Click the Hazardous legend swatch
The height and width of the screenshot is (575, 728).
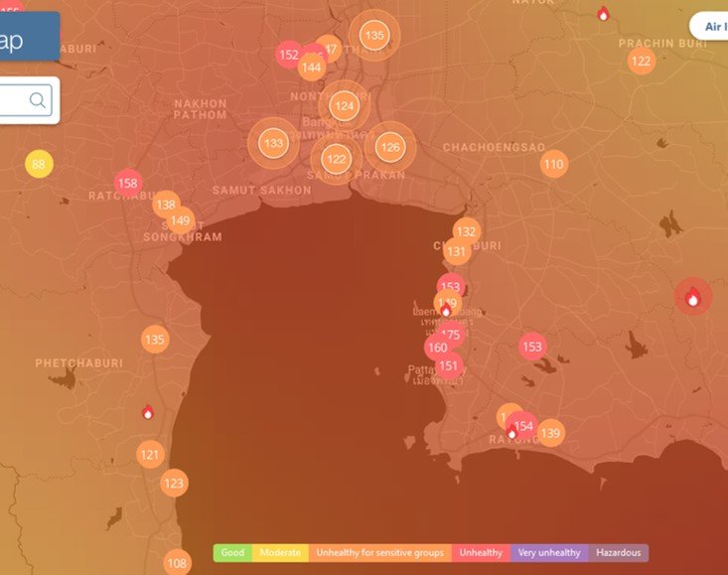[x=619, y=553]
